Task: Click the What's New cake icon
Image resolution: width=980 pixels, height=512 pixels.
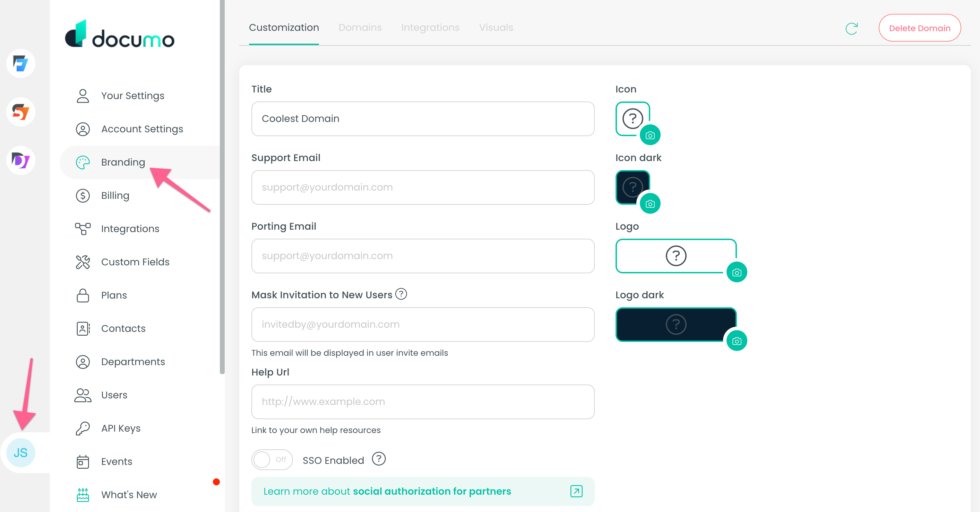Action: point(83,494)
